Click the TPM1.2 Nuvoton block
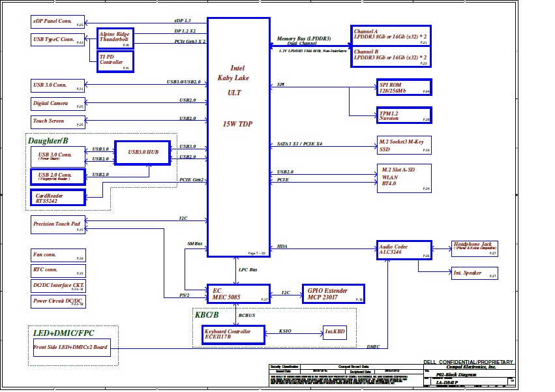The image size is (555, 392). 404,115
